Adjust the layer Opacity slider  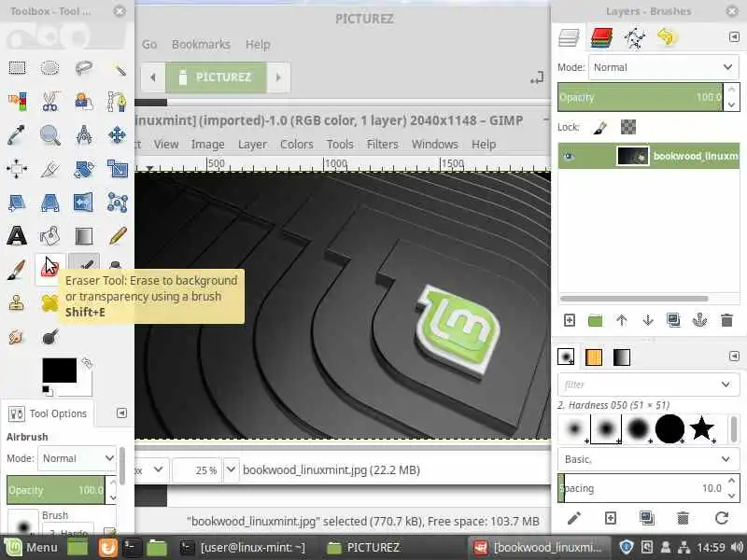(640, 97)
